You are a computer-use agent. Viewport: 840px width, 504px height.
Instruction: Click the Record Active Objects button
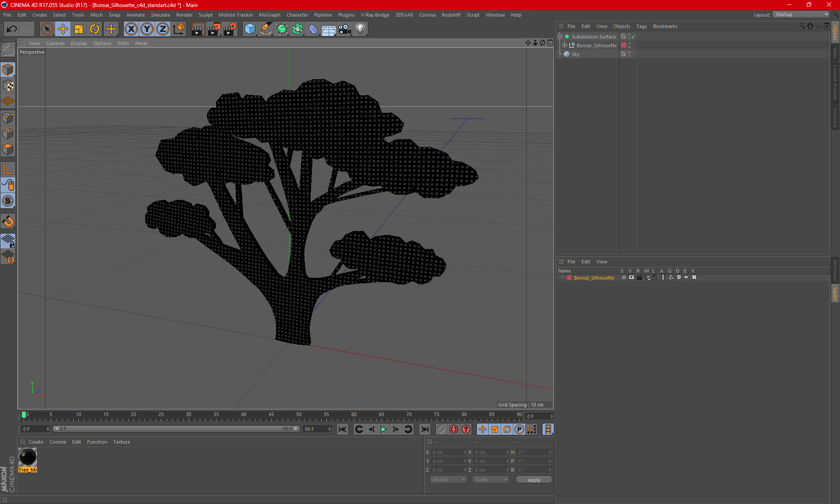(x=441, y=429)
